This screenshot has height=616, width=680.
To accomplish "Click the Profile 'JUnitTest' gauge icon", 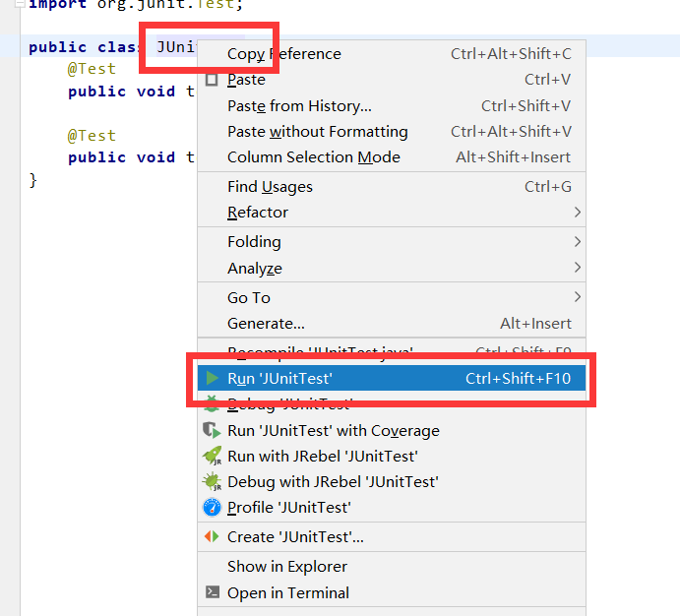I will (212, 507).
